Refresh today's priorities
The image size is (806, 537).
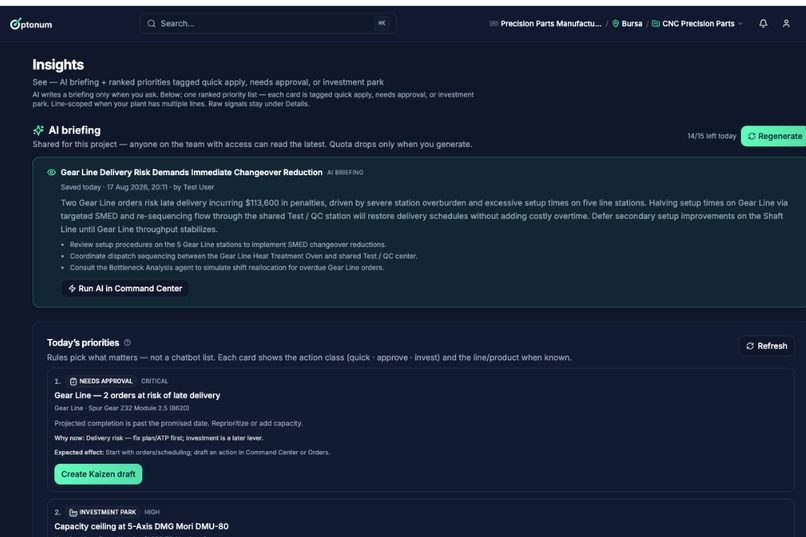(x=766, y=346)
